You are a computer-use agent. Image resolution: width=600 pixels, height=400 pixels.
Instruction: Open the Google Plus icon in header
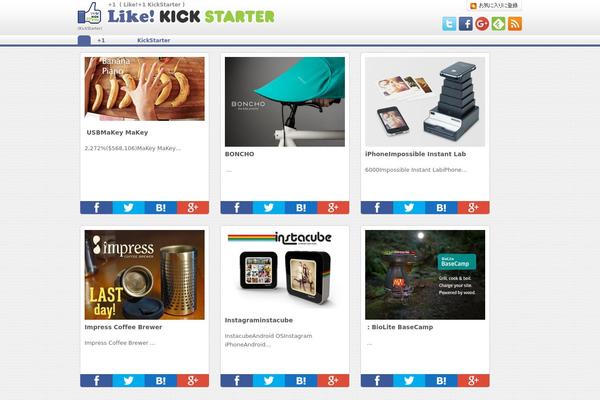(x=482, y=24)
